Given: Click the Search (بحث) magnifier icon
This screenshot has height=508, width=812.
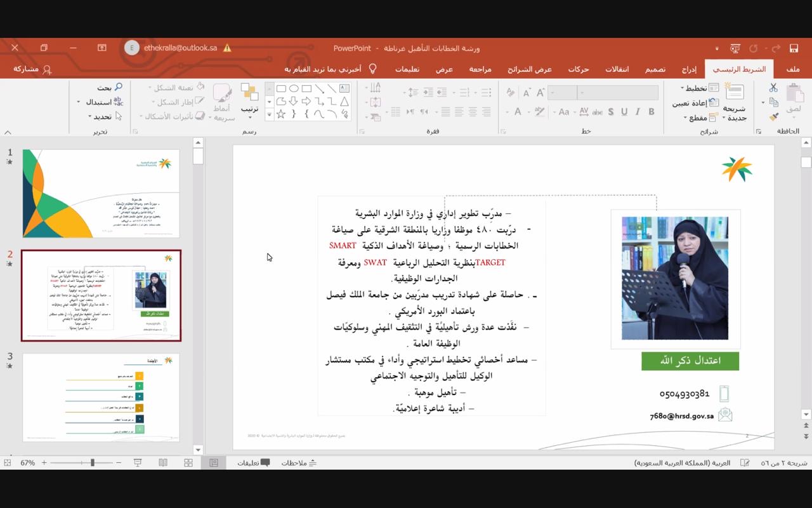Looking at the screenshot, I should [118, 88].
